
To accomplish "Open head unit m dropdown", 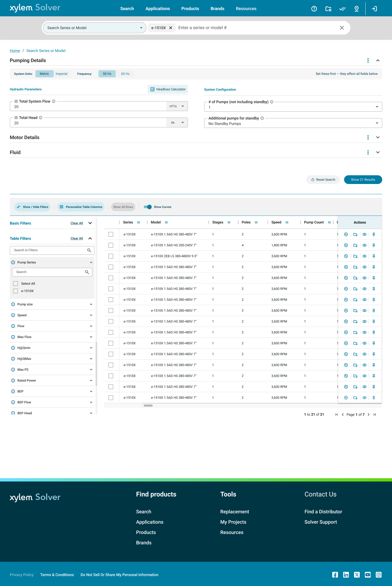I will click(177, 122).
